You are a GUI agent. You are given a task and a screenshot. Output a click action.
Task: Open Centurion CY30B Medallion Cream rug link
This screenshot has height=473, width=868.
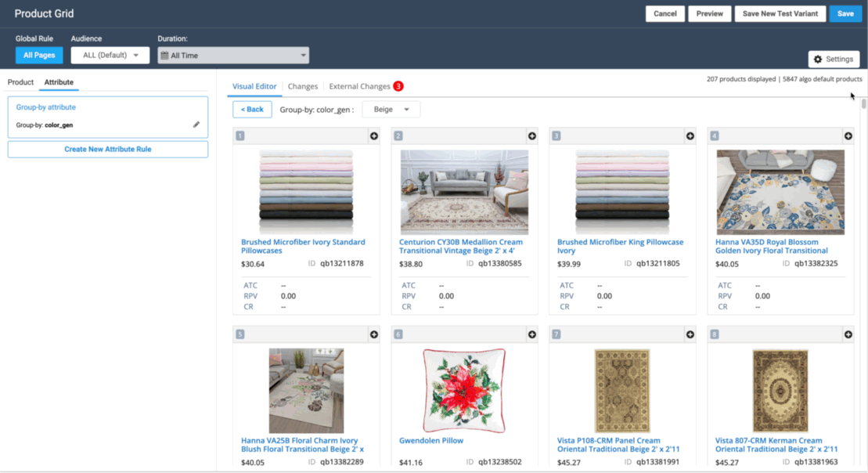tap(460, 247)
